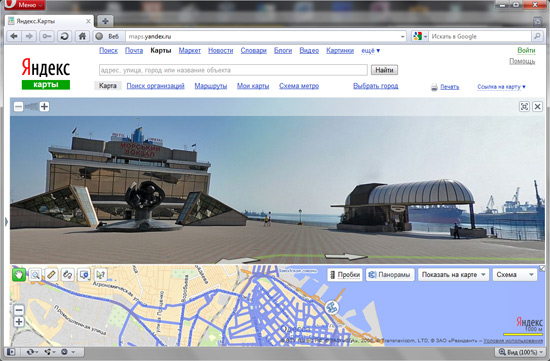Viewport: 550px width, 361px height.
Task: Open the Выбрать город link
Action: tap(376, 86)
